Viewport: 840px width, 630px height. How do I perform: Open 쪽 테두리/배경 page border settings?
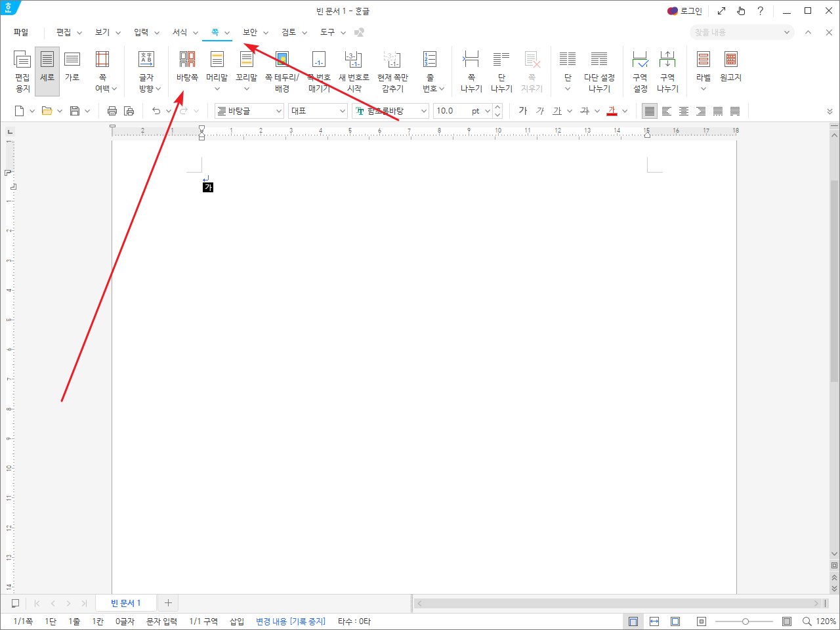click(282, 72)
